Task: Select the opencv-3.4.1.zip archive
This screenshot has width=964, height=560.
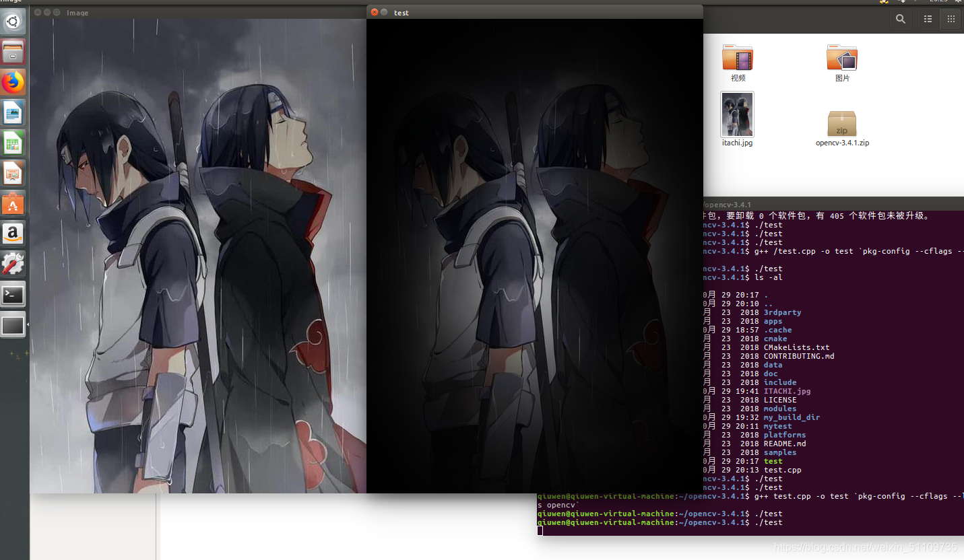Action: coord(842,123)
